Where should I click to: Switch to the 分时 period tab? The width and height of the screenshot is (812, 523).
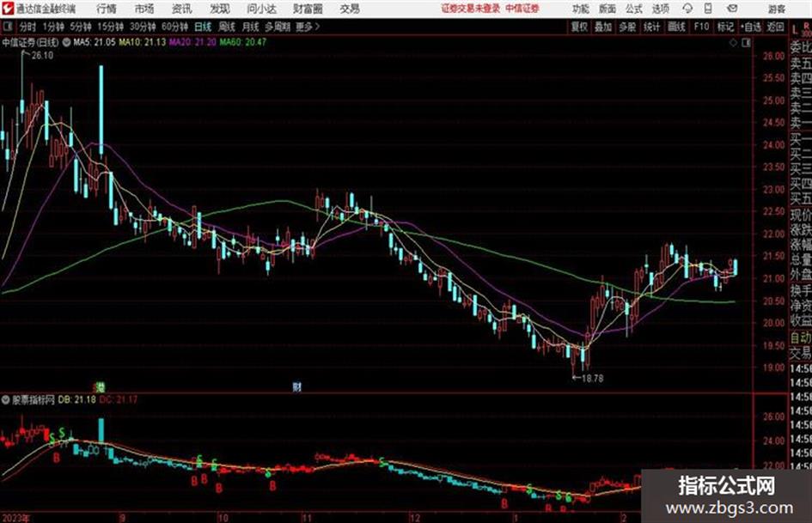click(27, 27)
